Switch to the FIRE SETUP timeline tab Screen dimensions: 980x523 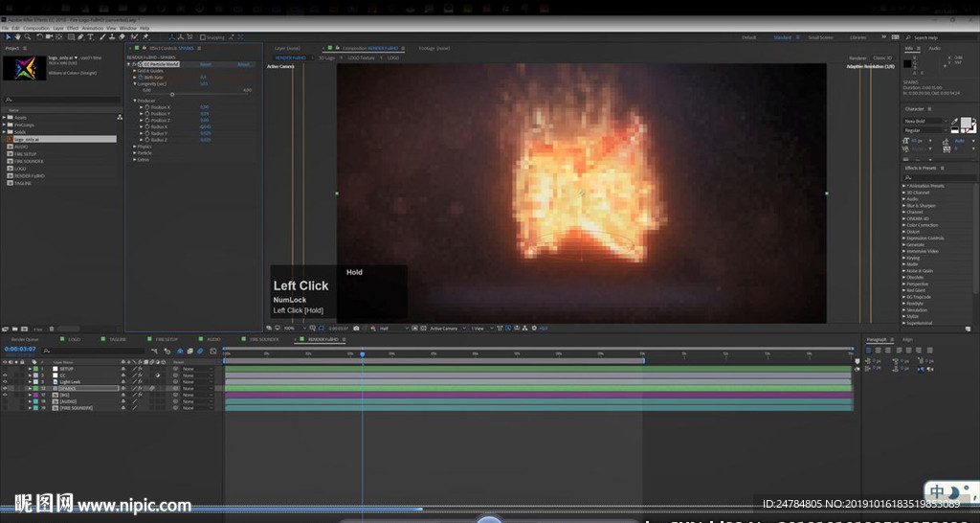pyautogui.click(x=167, y=339)
